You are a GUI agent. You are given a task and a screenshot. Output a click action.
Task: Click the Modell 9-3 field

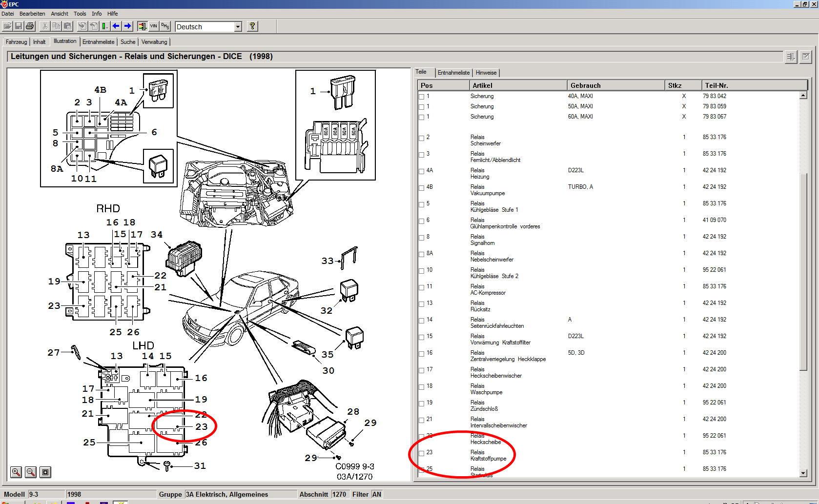[46, 494]
